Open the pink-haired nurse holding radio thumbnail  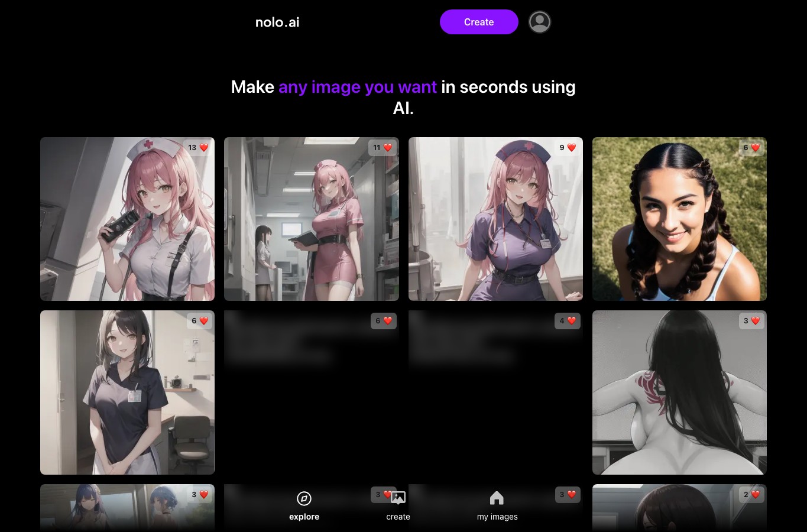pyautogui.click(x=127, y=219)
